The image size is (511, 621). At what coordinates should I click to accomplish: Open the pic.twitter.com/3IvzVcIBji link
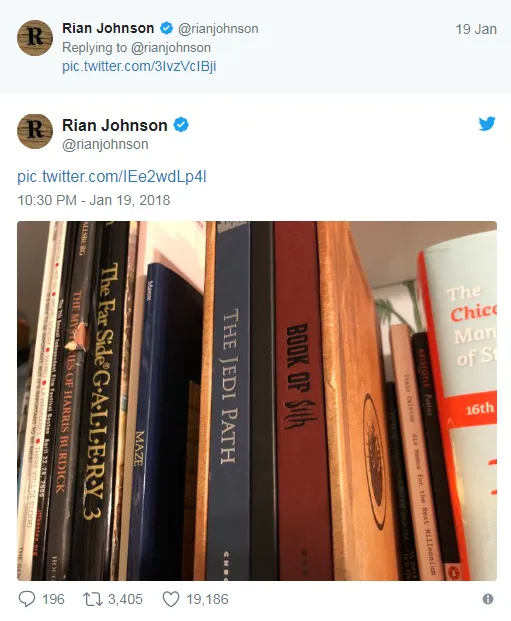(139, 66)
